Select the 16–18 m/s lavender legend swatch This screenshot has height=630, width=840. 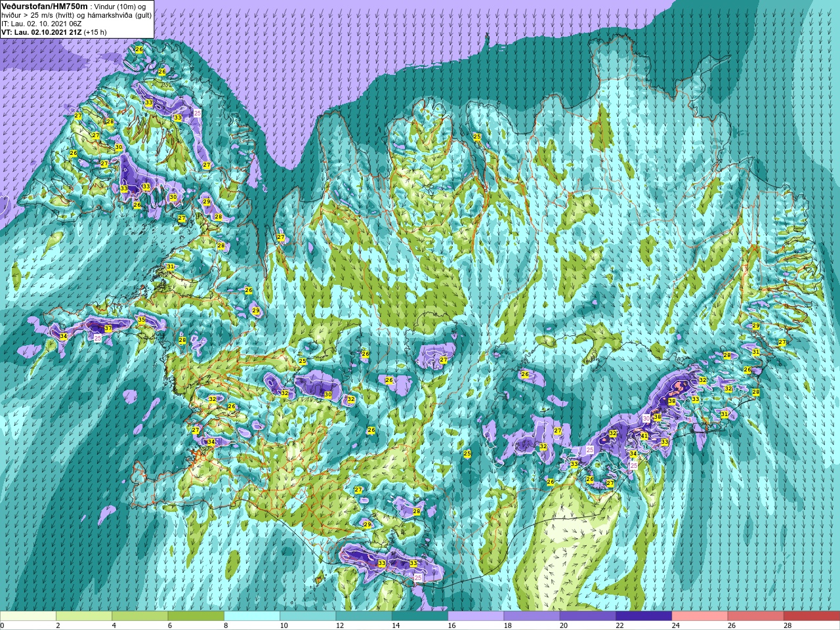point(476,616)
